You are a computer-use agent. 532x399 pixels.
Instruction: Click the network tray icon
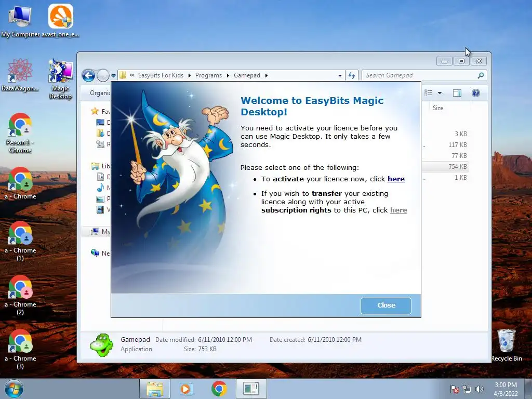tap(467, 389)
